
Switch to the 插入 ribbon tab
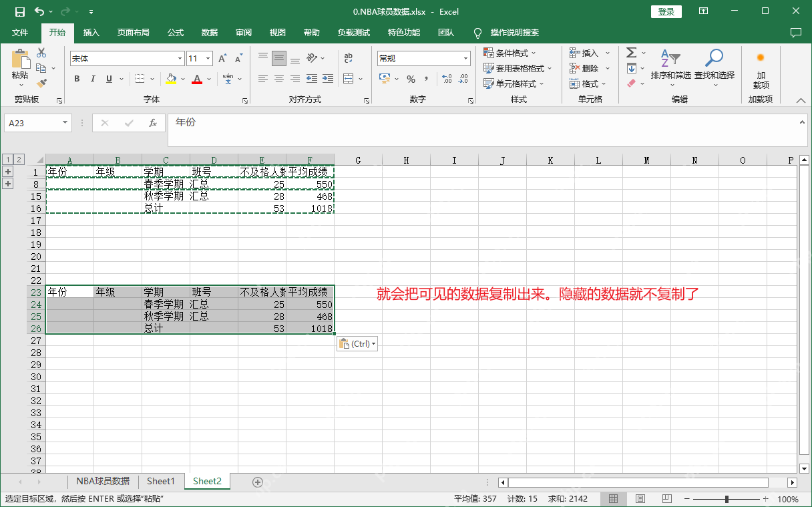point(91,33)
